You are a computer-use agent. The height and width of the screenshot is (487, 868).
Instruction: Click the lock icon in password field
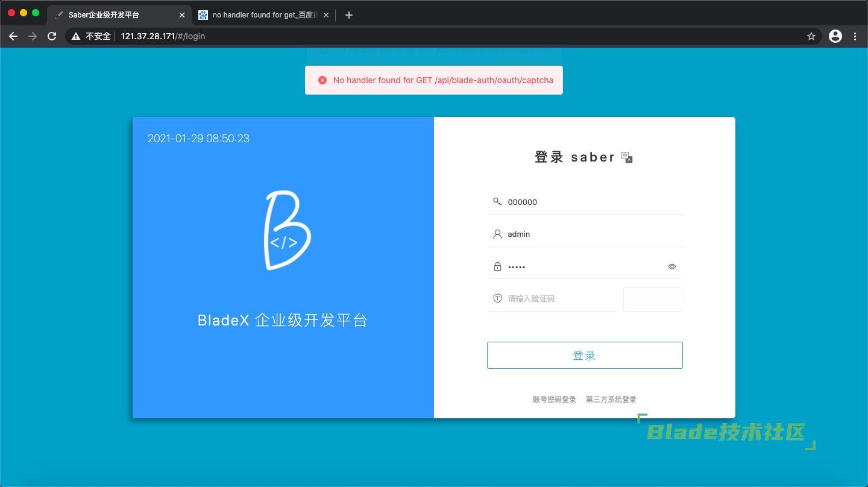point(497,266)
